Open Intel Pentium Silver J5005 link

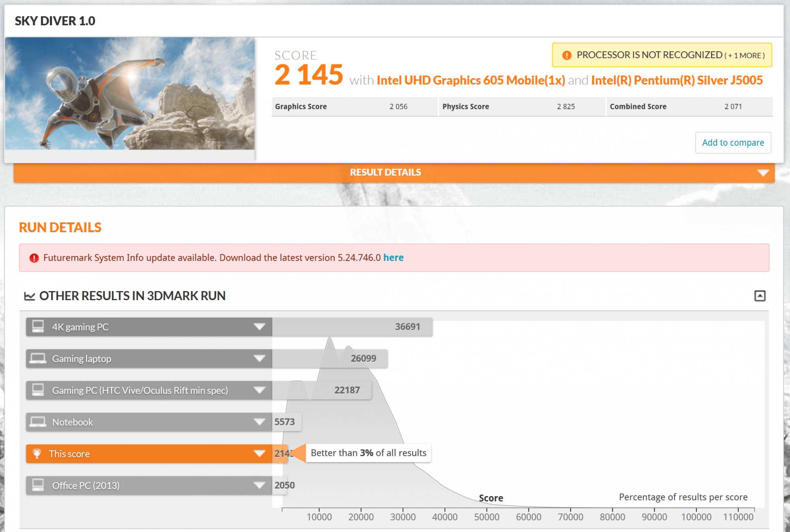677,80
